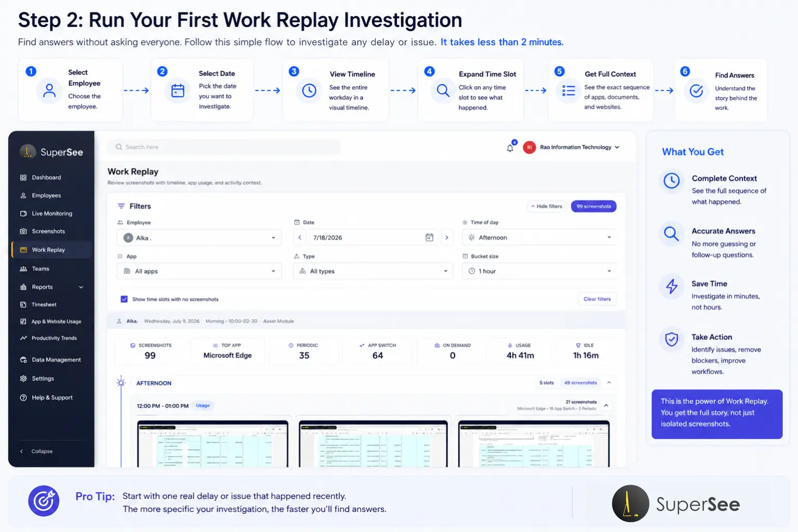Click the 99 screenshots badge button
798x532 pixels.
pyautogui.click(x=594, y=207)
